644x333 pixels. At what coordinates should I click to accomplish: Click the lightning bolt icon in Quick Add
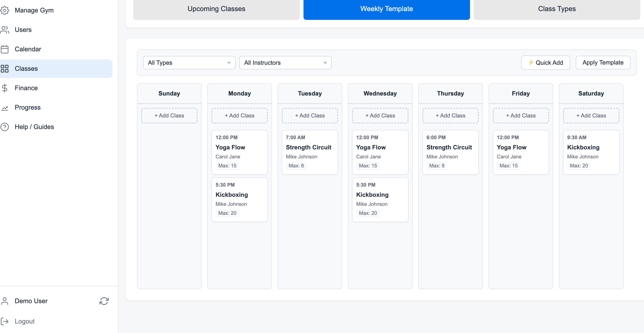click(x=531, y=62)
